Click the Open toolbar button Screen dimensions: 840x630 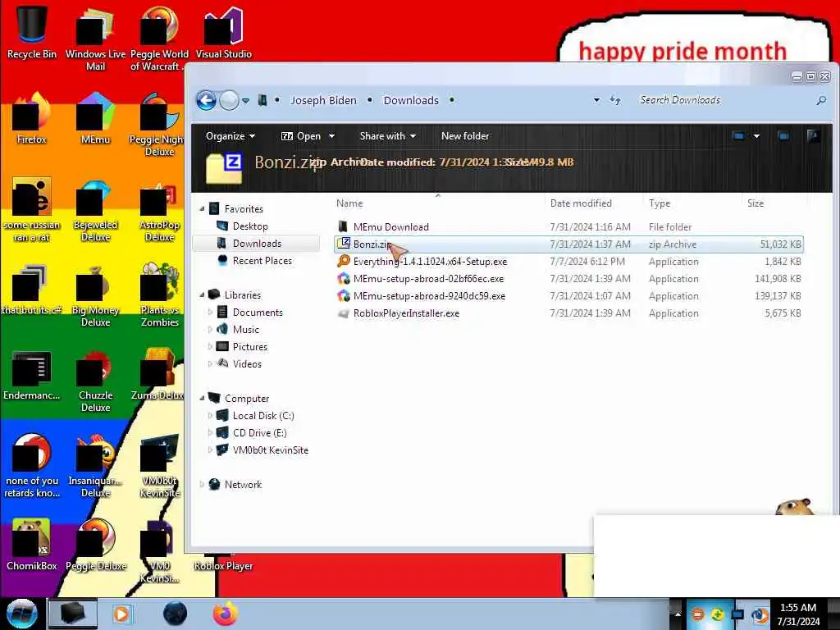(302, 136)
